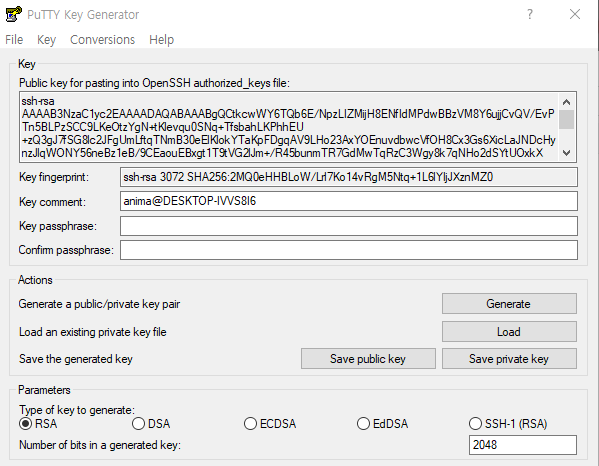Screen dimensions: 599x466
Task: Click the question mark help button
Action: [x=530, y=15]
